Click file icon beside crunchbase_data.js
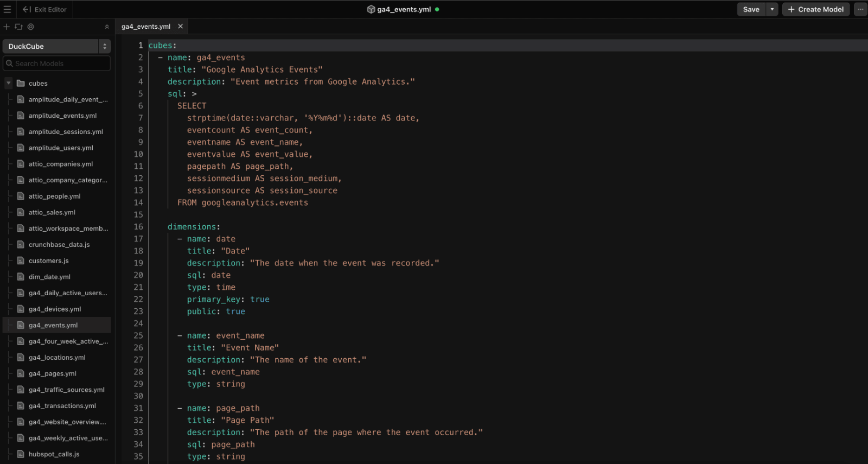Viewport: 868px width, 464px height. coord(21,245)
